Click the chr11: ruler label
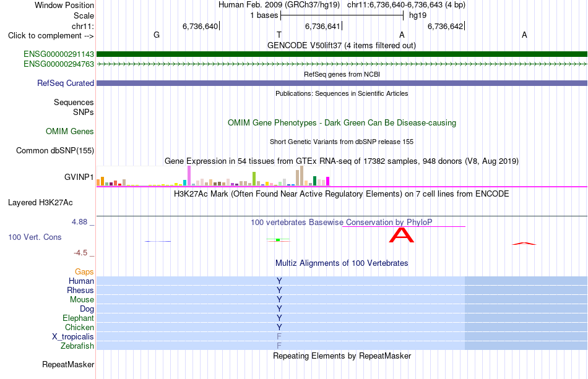Viewport: 588px width, 379px height. 83,26
